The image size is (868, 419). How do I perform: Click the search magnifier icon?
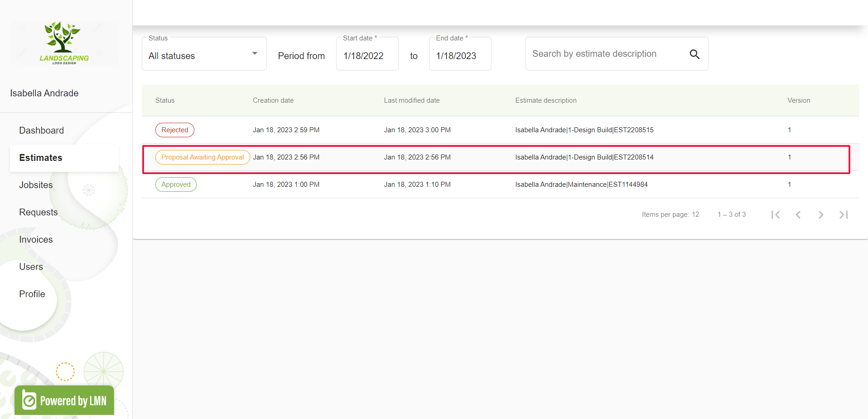(x=694, y=54)
